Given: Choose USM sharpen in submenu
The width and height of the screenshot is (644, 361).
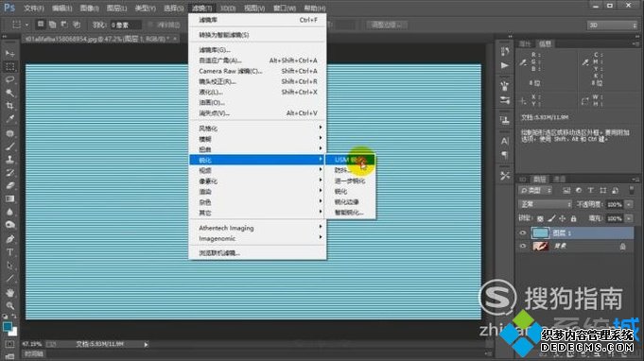Looking at the screenshot, I should 350,160.
